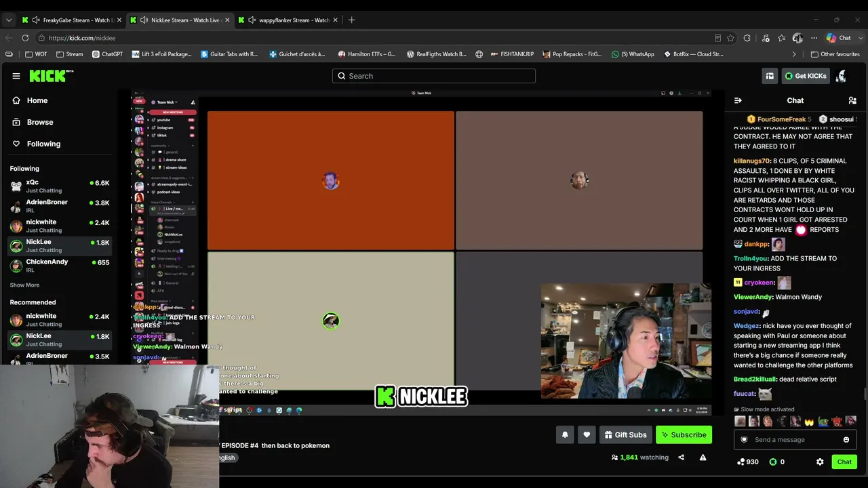The image size is (868, 488).
Task: Expand the Following list with Show More
Action: [x=24, y=285]
